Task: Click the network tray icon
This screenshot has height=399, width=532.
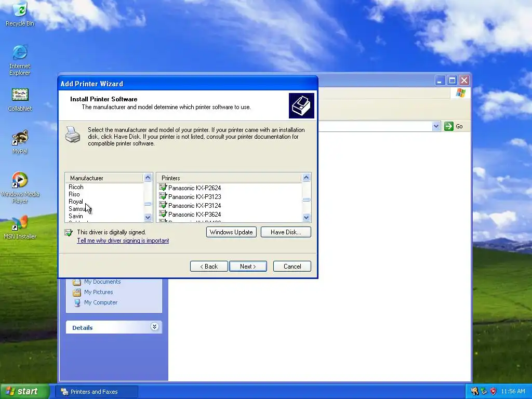Action: coord(484,391)
